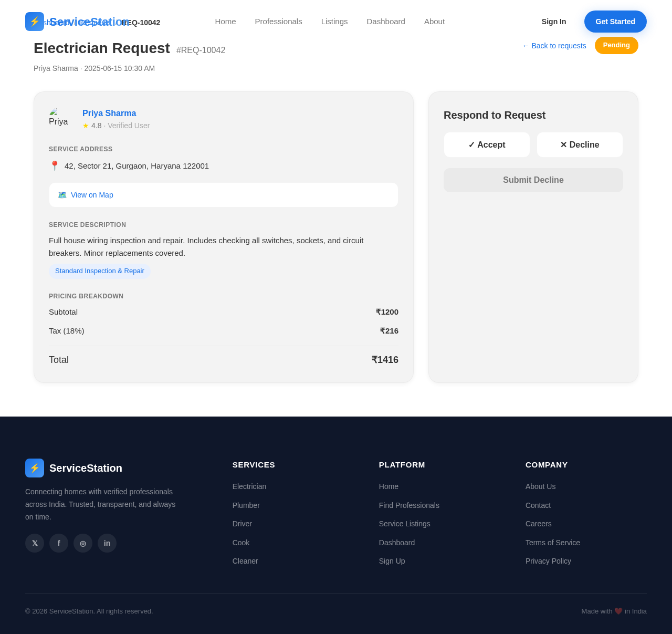This screenshot has width=672, height=634.
Task: Follow the Back to requests link
Action: pos(554,46)
